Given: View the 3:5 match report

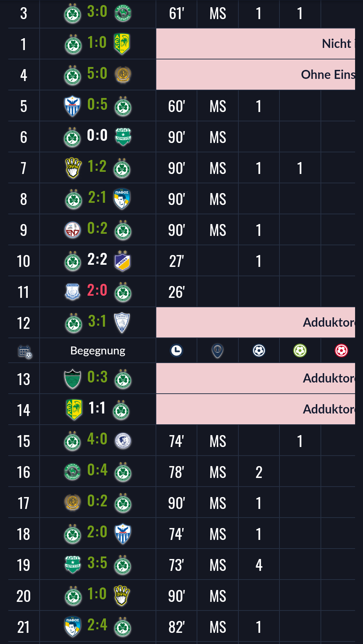Looking at the screenshot, I should point(97,563).
